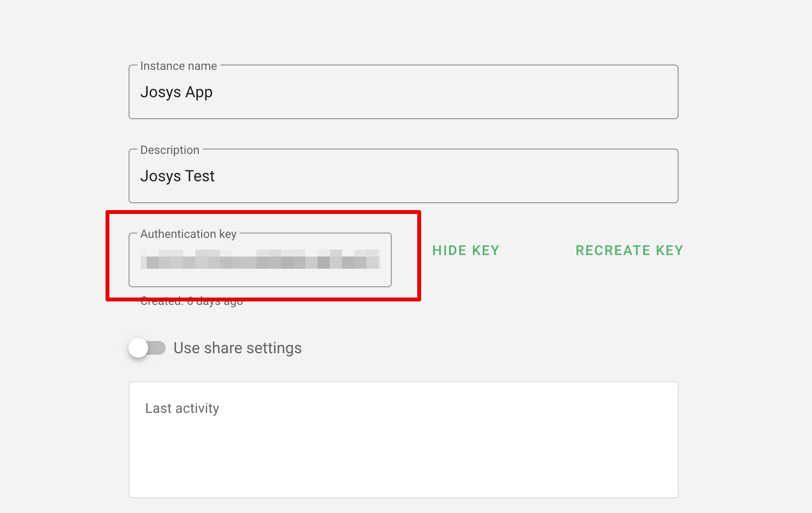Click the "Created: 6 days ago" helper text
The height and width of the screenshot is (513, 812).
tap(192, 302)
